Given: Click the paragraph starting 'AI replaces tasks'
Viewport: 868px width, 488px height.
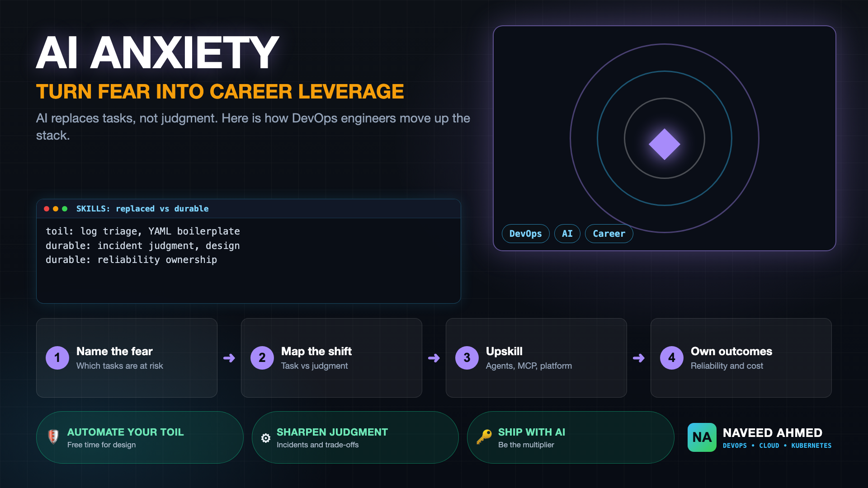Looking at the screenshot, I should 253,127.
